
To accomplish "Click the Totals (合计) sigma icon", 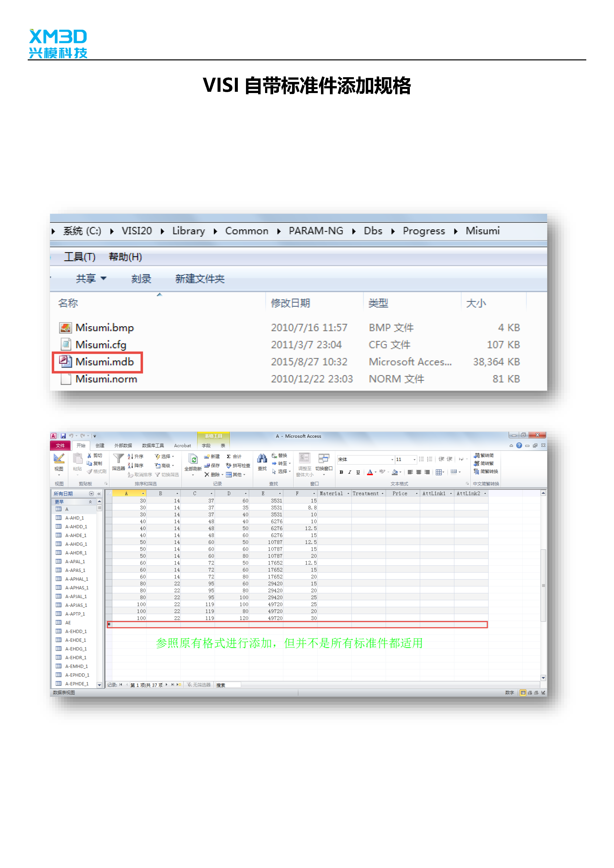I will [228, 456].
